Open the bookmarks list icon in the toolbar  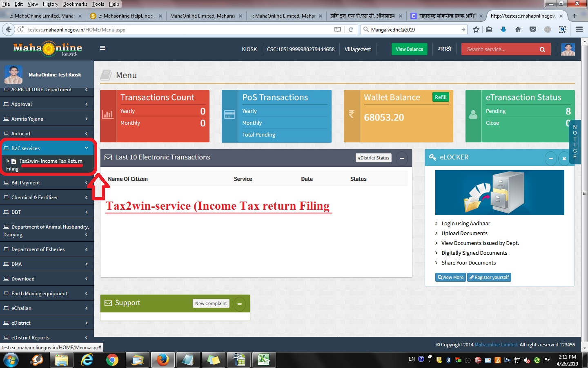489,29
